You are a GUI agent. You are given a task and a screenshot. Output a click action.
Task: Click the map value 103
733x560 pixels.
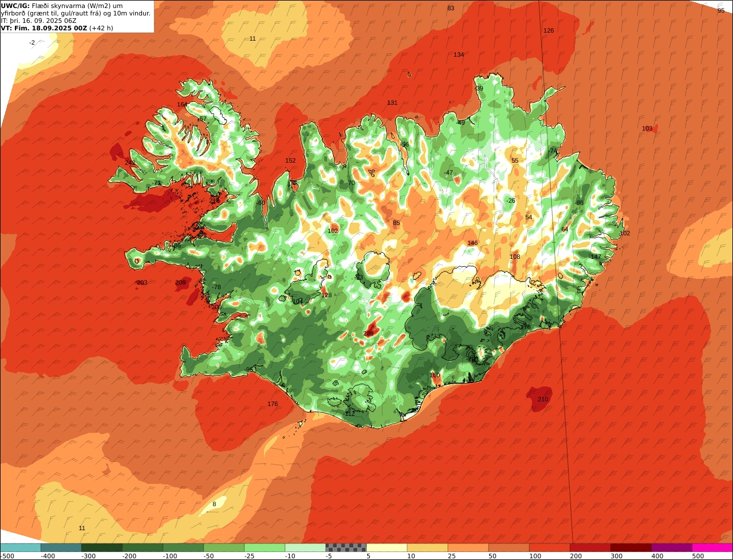647,129
